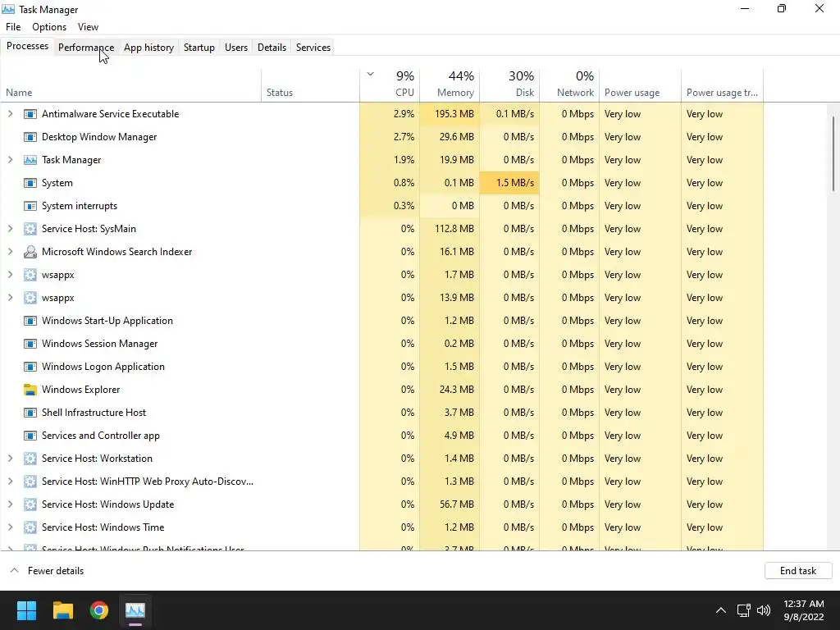Open the network status tray icon
The image size is (840, 630).
tap(743, 610)
